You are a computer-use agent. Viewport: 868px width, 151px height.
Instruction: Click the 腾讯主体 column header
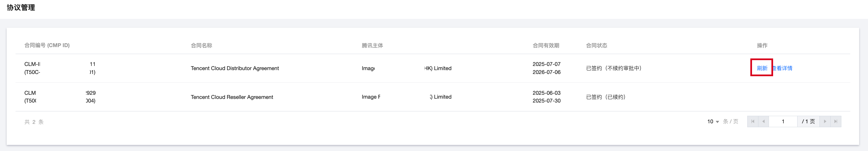(x=372, y=45)
